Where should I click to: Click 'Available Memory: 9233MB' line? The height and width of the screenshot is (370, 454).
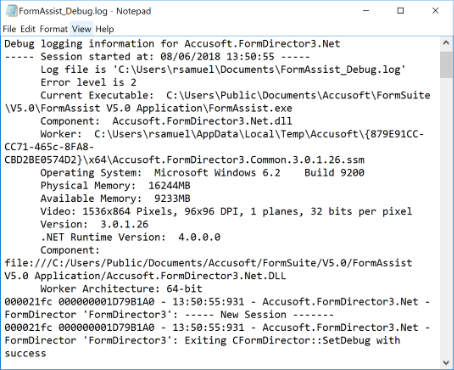click(x=115, y=199)
